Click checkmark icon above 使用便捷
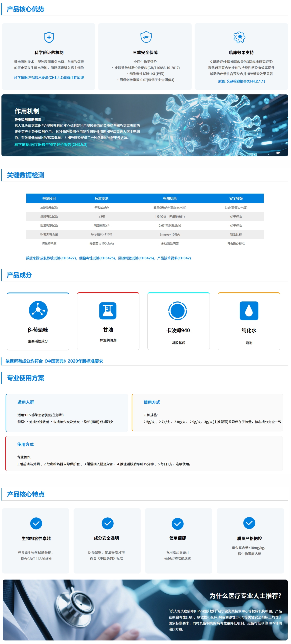The height and width of the screenshot is (644, 291). (x=178, y=523)
